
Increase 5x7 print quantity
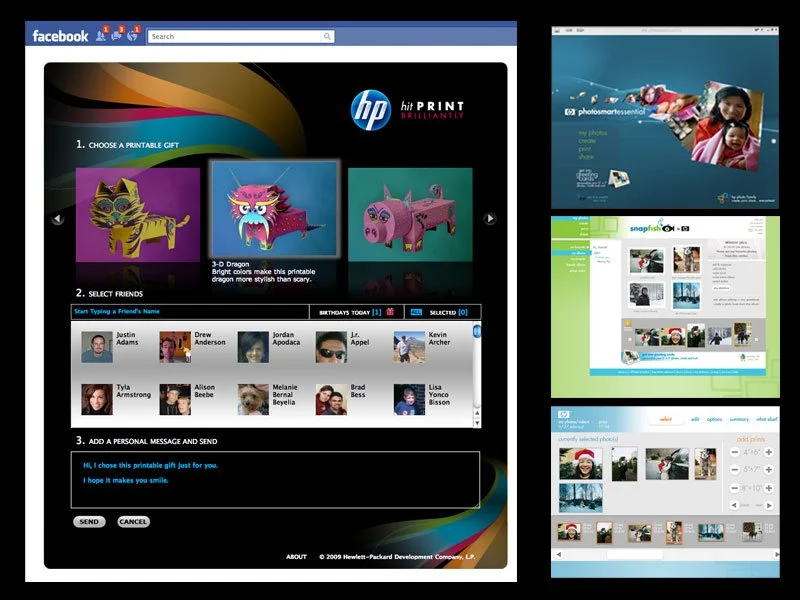coord(769,469)
